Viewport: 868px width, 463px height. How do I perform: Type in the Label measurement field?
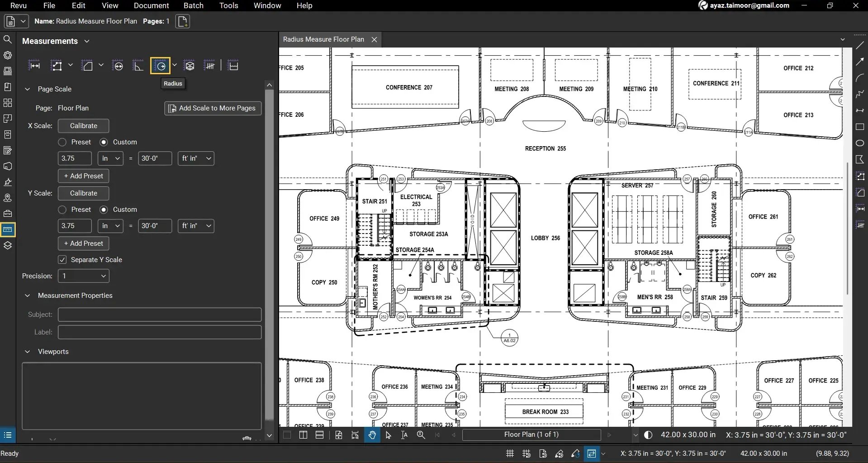pos(159,332)
